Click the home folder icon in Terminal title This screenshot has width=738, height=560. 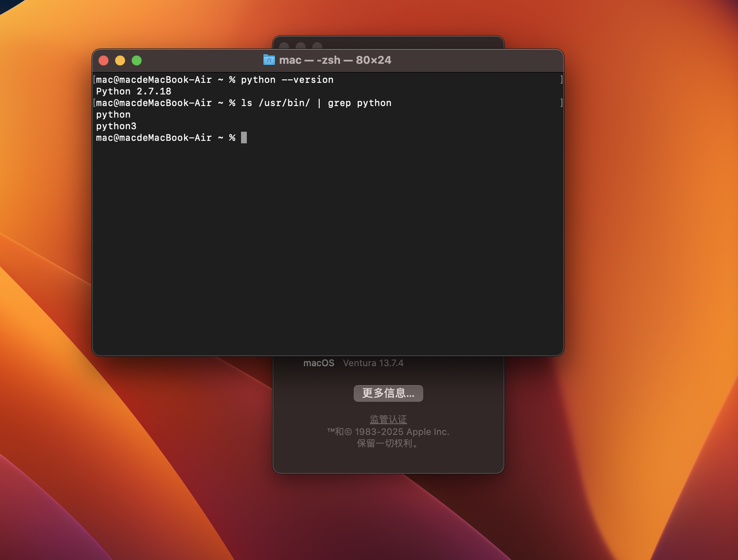269,60
